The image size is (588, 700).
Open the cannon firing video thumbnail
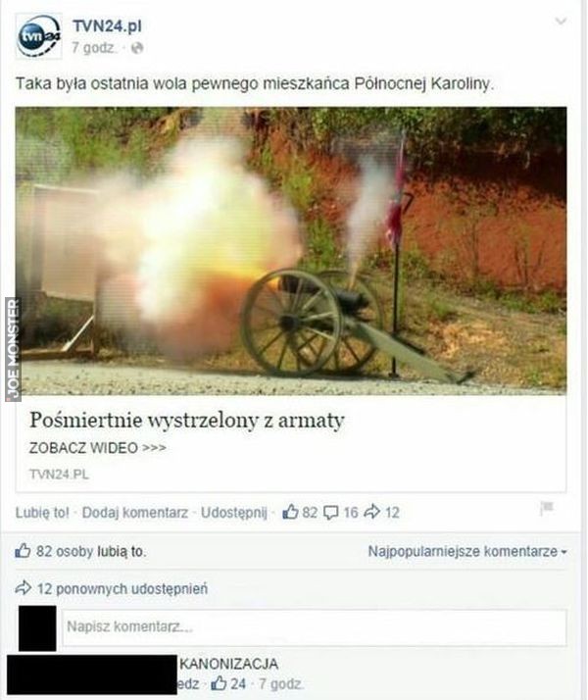[x=291, y=251]
